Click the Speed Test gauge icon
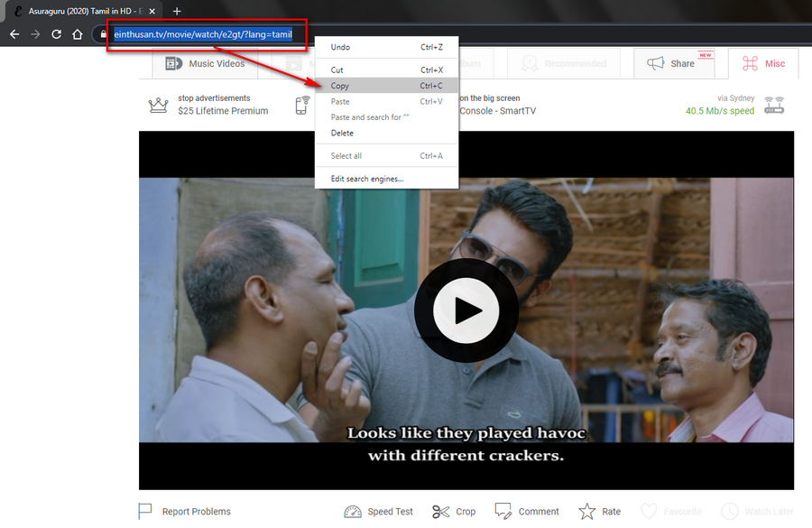 click(x=353, y=512)
